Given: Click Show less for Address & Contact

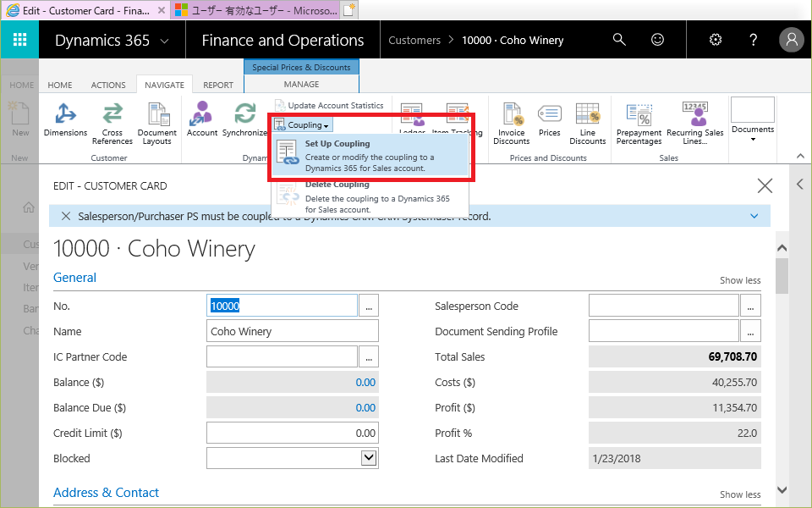Looking at the screenshot, I should point(740,494).
